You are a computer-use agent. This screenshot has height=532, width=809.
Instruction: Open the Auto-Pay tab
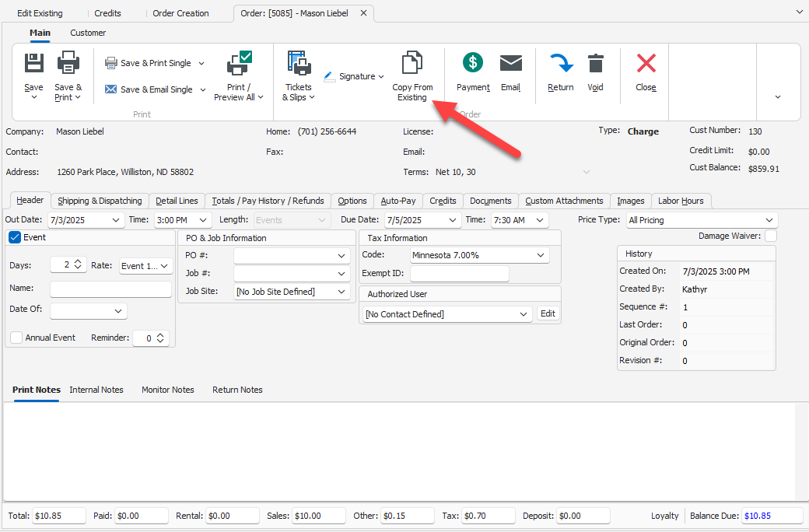click(x=398, y=201)
